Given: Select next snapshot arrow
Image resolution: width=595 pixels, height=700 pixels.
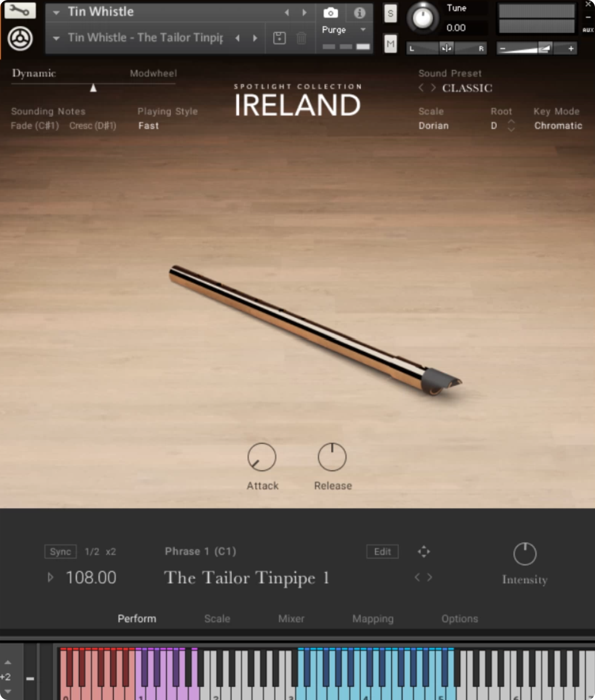Looking at the screenshot, I should (x=255, y=38).
